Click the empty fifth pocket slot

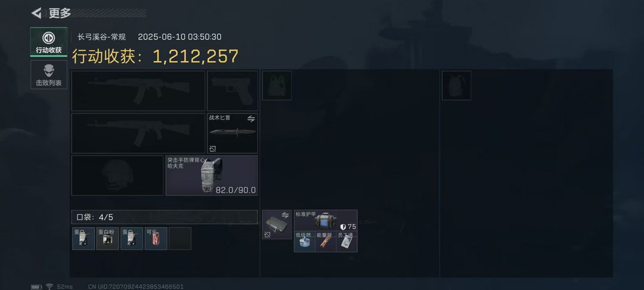click(x=180, y=239)
